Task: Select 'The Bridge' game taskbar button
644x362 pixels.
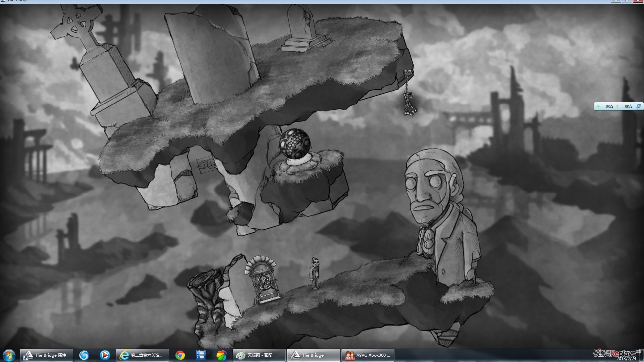Action: (313, 355)
